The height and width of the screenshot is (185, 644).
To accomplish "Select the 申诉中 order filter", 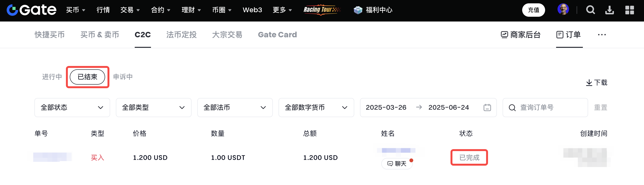I will [x=123, y=77].
